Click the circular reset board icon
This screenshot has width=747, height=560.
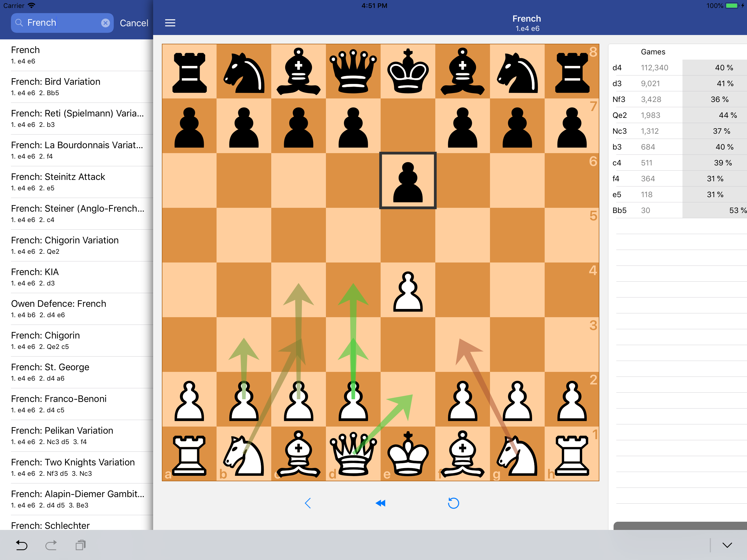(453, 503)
